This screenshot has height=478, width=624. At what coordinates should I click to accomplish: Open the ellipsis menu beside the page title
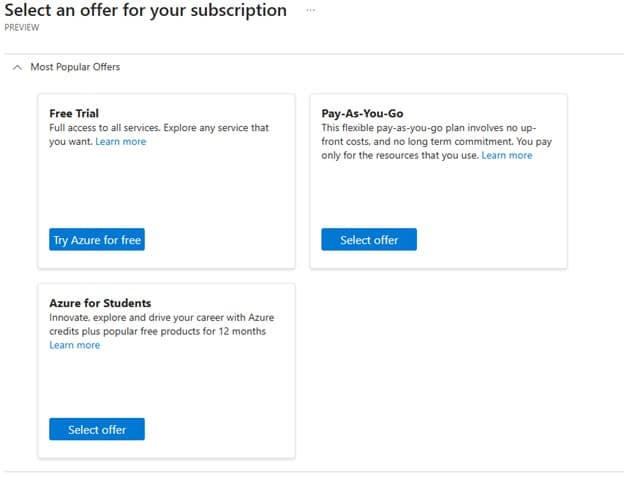[x=310, y=10]
